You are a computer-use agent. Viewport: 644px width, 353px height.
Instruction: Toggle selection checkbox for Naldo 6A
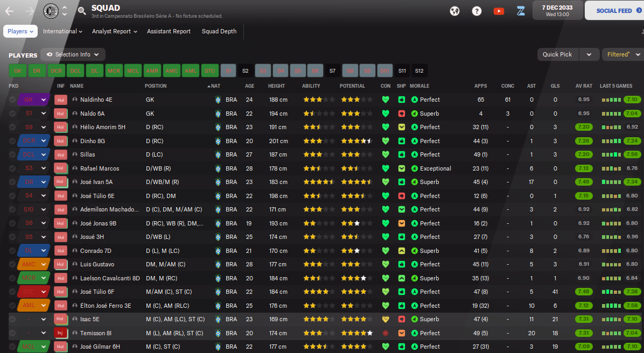click(12, 114)
